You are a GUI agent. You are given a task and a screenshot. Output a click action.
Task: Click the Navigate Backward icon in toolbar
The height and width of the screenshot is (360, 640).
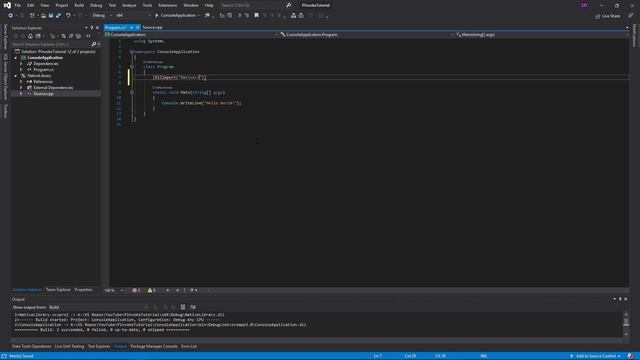[x=10, y=16]
